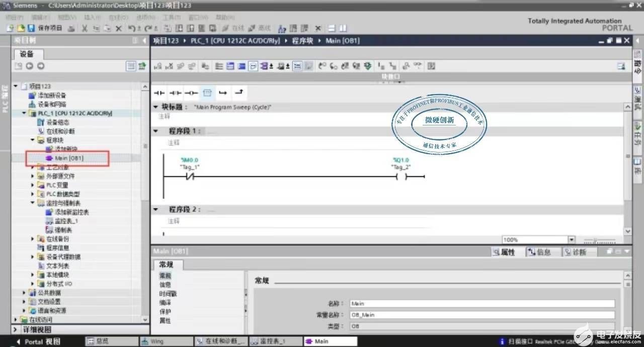Select 编译 in properties navigation
This screenshot has height=347, width=644.
[x=165, y=303]
